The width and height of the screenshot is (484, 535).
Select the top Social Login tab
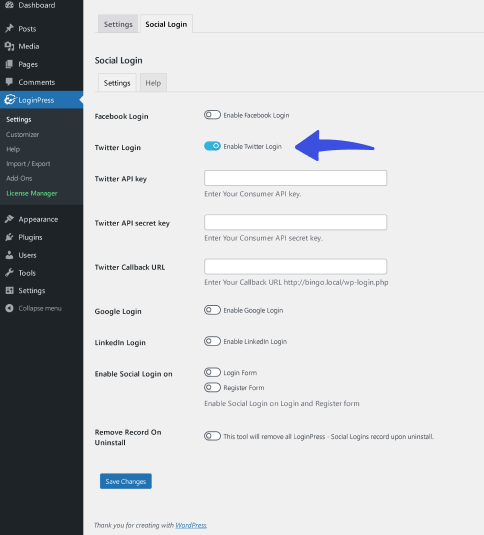166,24
